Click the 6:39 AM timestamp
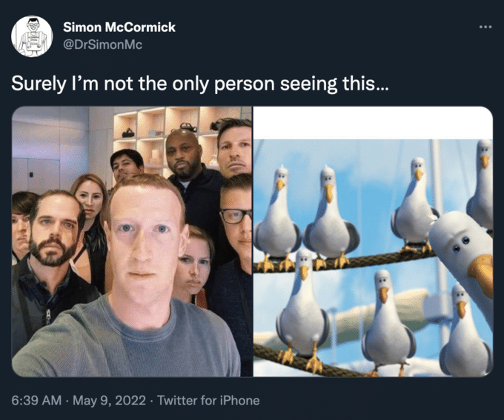This screenshot has width=504, height=420. [36, 401]
